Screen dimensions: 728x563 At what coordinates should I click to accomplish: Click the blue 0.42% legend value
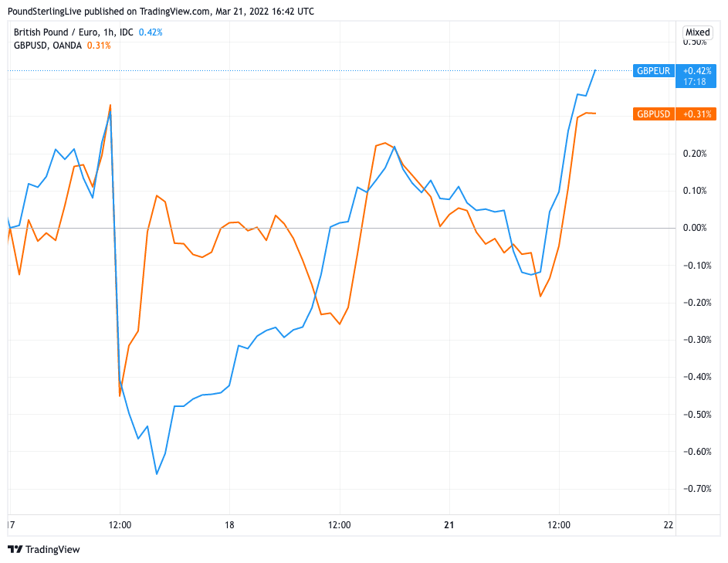click(151, 32)
